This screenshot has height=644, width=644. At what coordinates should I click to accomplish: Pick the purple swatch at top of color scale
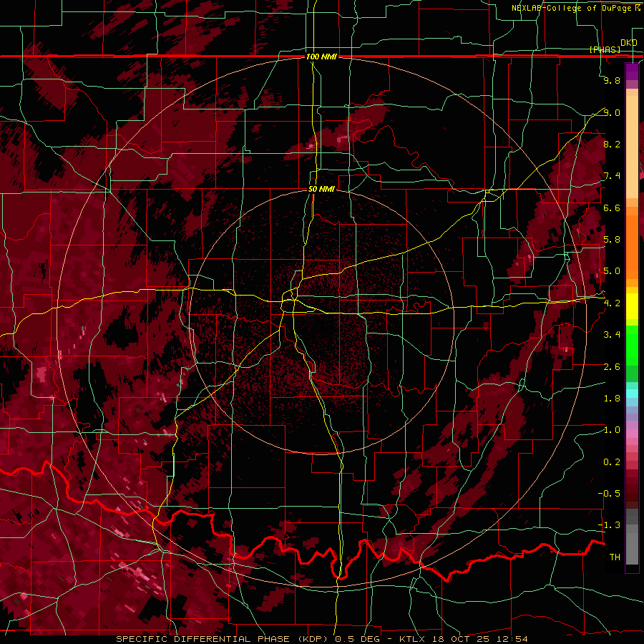[632, 72]
